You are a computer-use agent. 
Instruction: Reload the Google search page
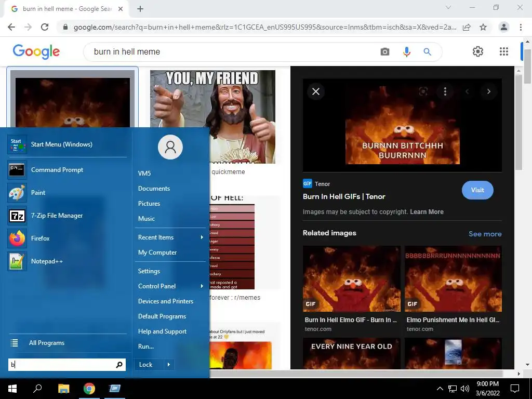(45, 27)
